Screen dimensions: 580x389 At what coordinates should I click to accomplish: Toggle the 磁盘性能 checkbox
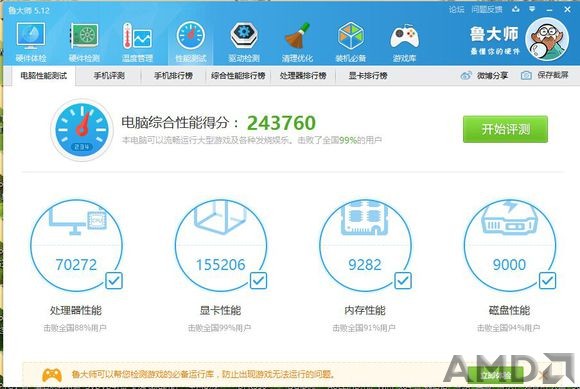click(x=547, y=281)
